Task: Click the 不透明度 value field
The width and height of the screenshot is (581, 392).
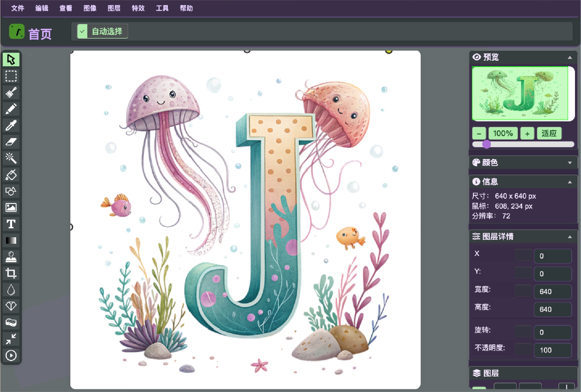Action: pyautogui.click(x=553, y=350)
